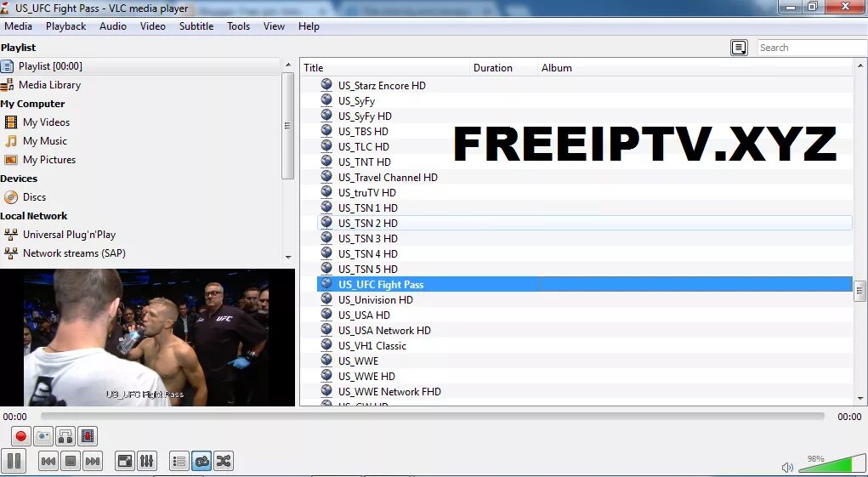
Task: Click the red Record button
Action: click(x=21, y=436)
